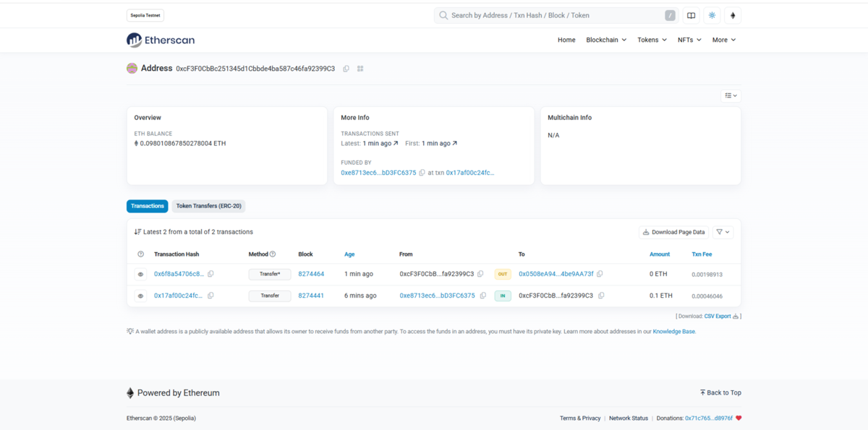The height and width of the screenshot is (430, 868).
Task: Copy the address next to page title
Action: (x=346, y=69)
